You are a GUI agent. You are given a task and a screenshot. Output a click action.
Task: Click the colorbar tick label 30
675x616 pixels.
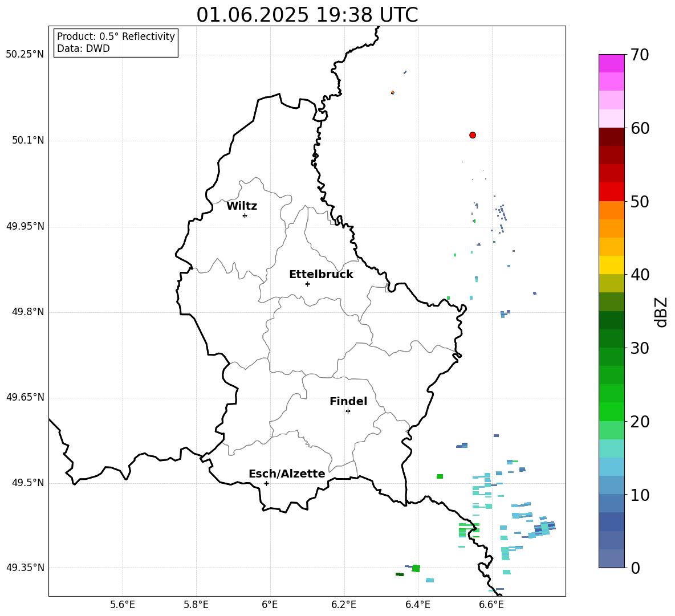(640, 348)
